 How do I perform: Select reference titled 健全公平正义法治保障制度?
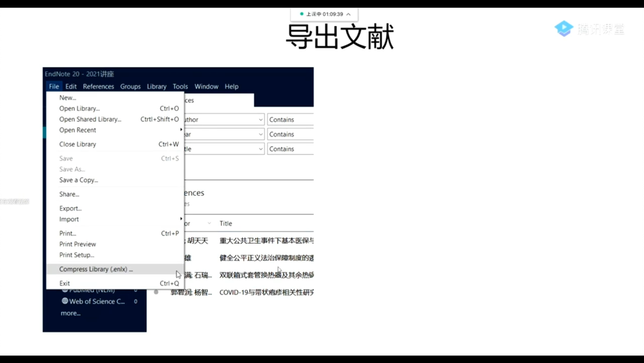[266, 258]
